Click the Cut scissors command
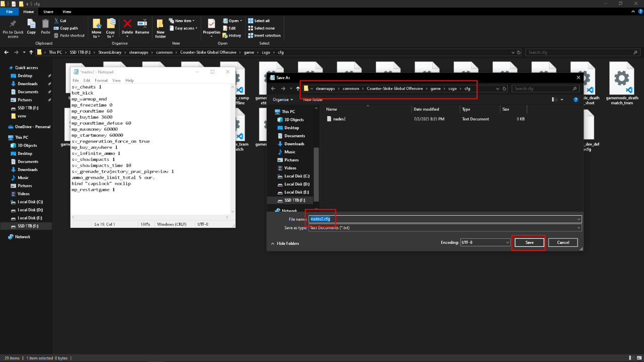This screenshot has width=644, height=362. point(60,21)
